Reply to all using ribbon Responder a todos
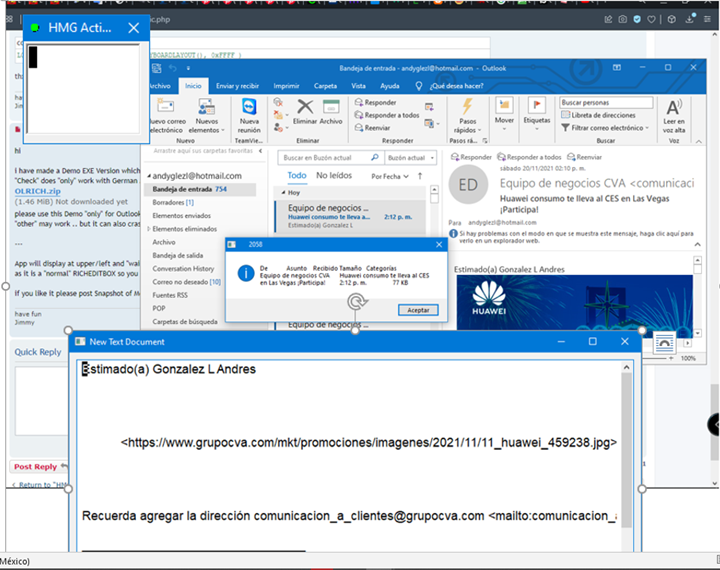720x570 pixels. (x=387, y=115)
